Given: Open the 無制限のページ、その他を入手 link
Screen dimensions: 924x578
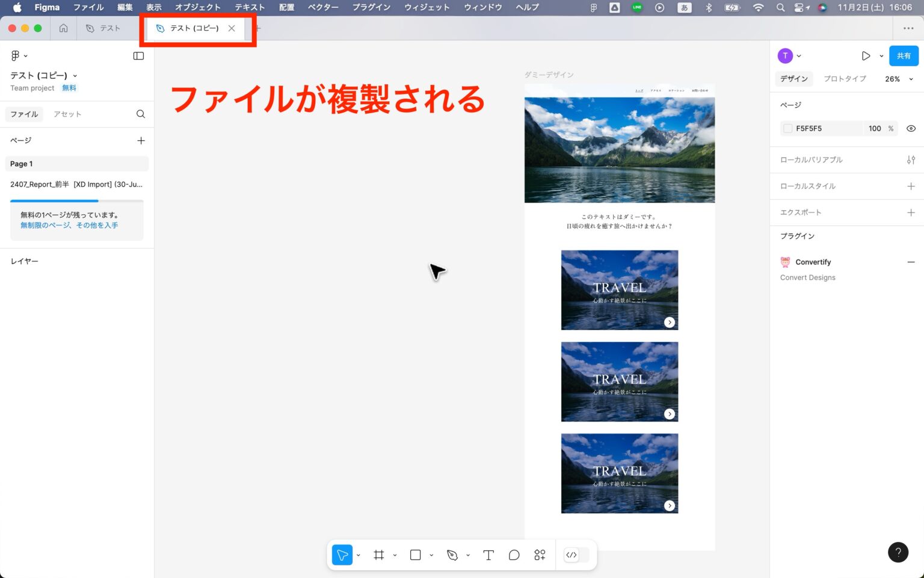Looking at the screenshot, I should [x=69, y=225].
